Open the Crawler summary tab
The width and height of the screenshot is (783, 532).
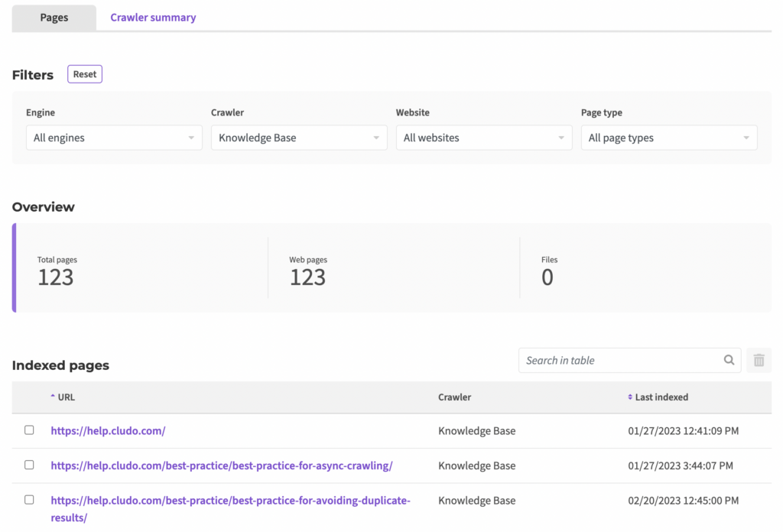pyautogui.click(x=153, y=18)
